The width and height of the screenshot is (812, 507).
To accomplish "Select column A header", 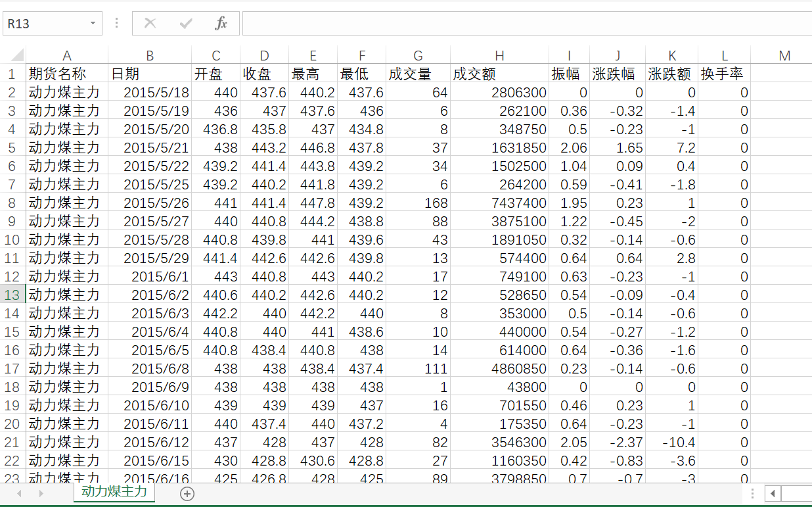I will coord(67,56).
